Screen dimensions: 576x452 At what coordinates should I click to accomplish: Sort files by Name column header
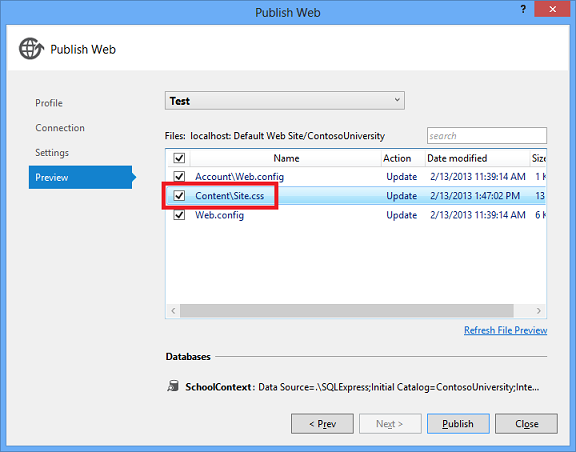(286, 158)
